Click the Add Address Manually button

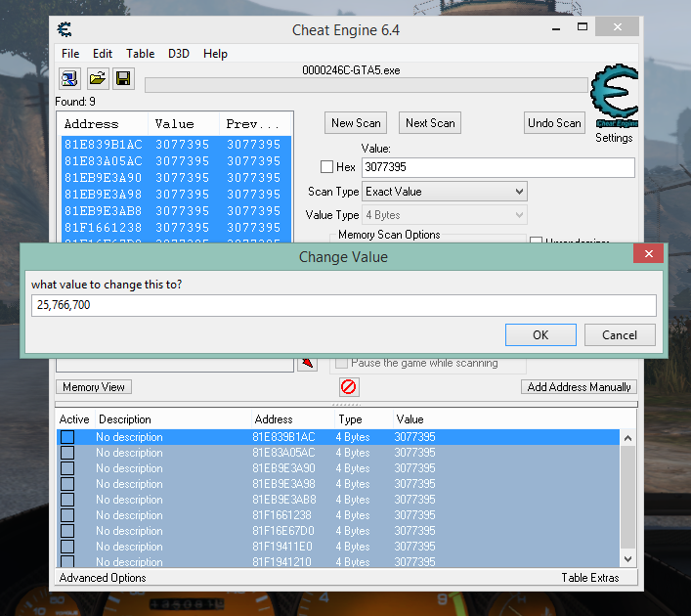[580, 387]
